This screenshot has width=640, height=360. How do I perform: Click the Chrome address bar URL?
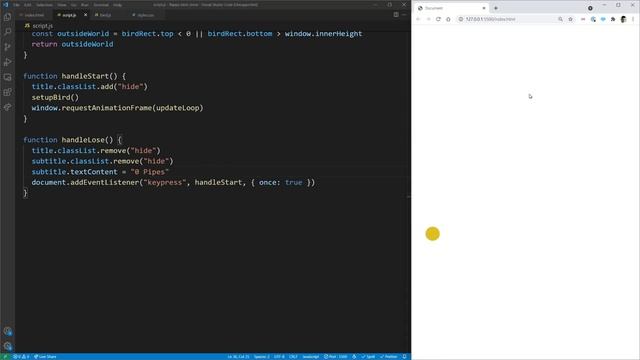click(491, 19)
